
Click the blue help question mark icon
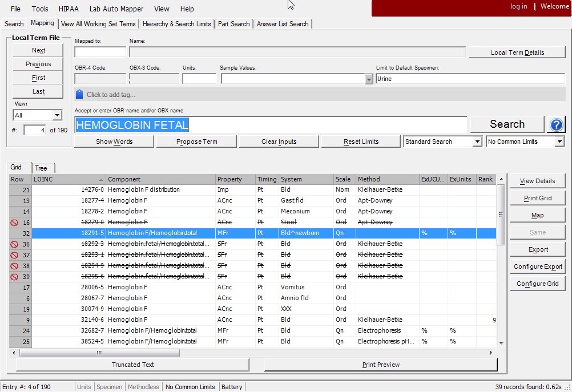557,125
